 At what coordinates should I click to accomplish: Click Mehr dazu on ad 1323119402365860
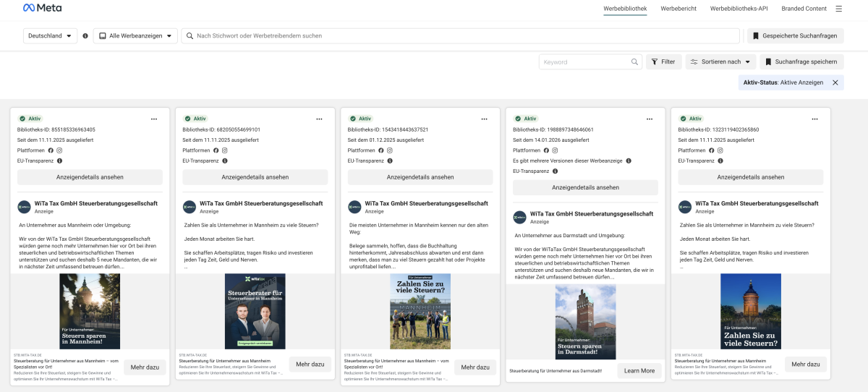[x=806, y=364]
